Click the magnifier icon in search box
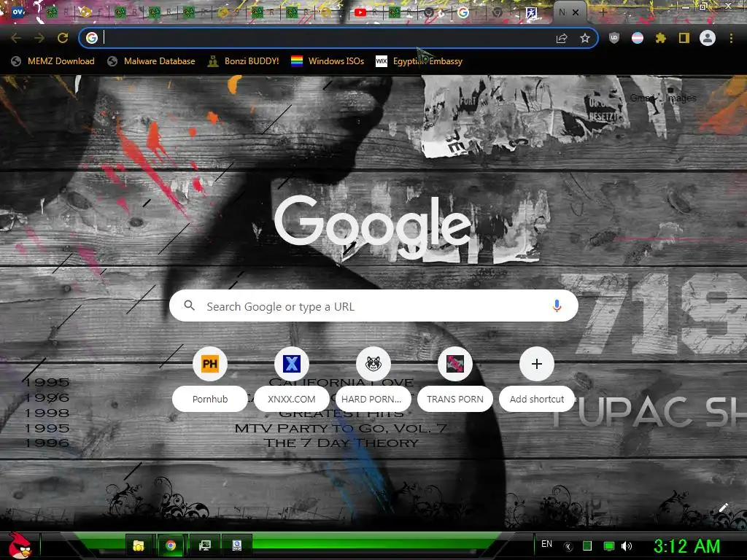747x560 pixels. (189, 306)
